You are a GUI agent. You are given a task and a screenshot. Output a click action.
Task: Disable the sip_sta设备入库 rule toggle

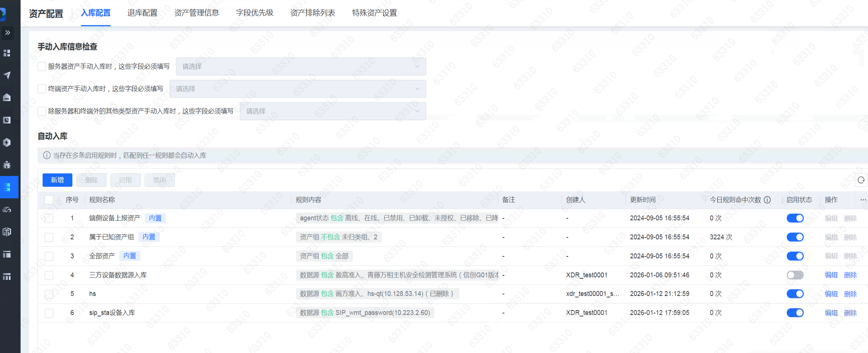tap(795, 313)
